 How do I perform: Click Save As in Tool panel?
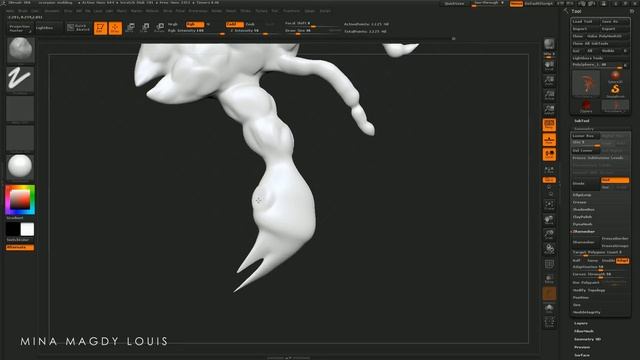point(614,21)
